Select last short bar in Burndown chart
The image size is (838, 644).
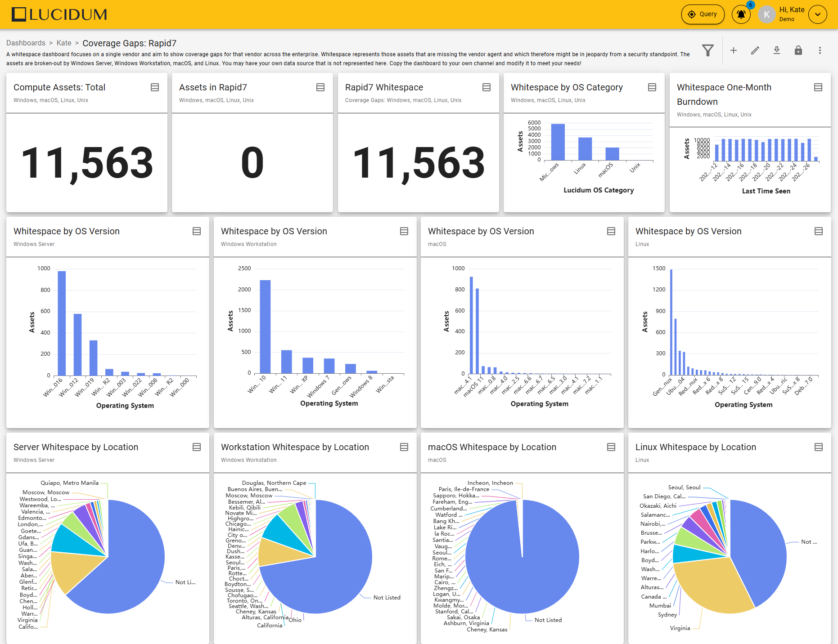816,159
